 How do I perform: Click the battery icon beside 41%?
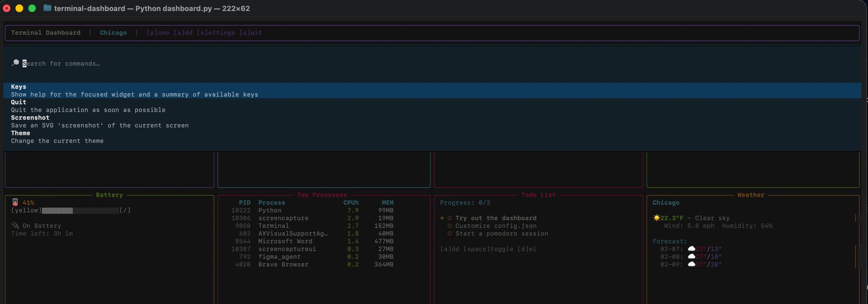pos(15,202)
